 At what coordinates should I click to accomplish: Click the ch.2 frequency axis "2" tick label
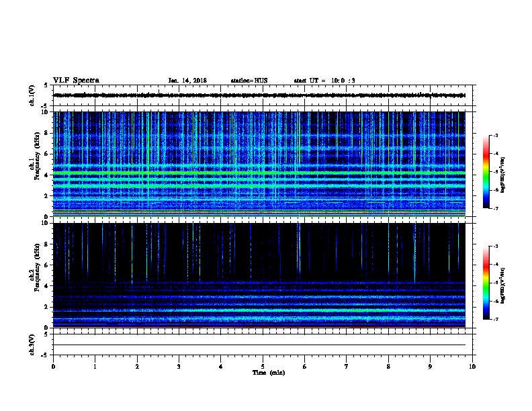tap(46, 307)
